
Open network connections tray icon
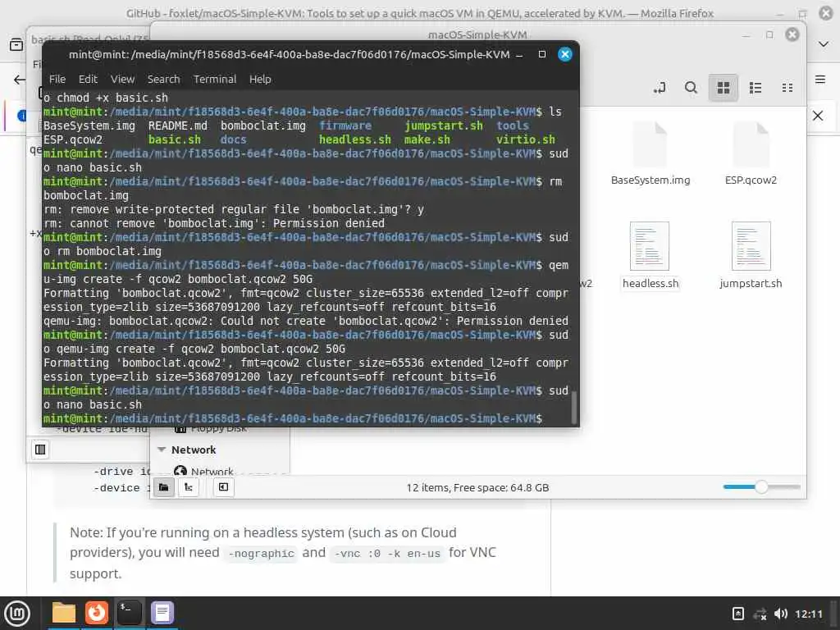(760, 614)
